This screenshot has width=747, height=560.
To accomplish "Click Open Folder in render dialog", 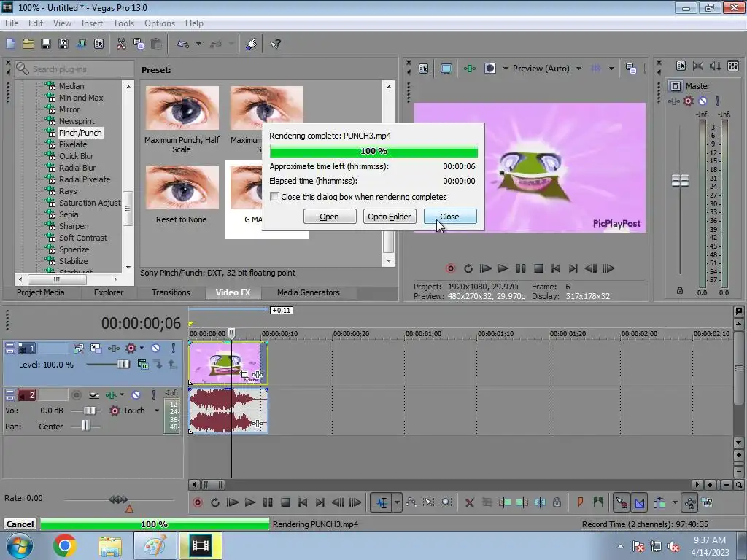I will [x=390, y=217].
